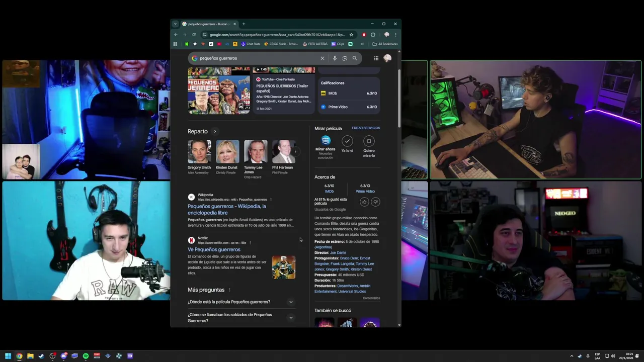Open a new browser tab

244,24
